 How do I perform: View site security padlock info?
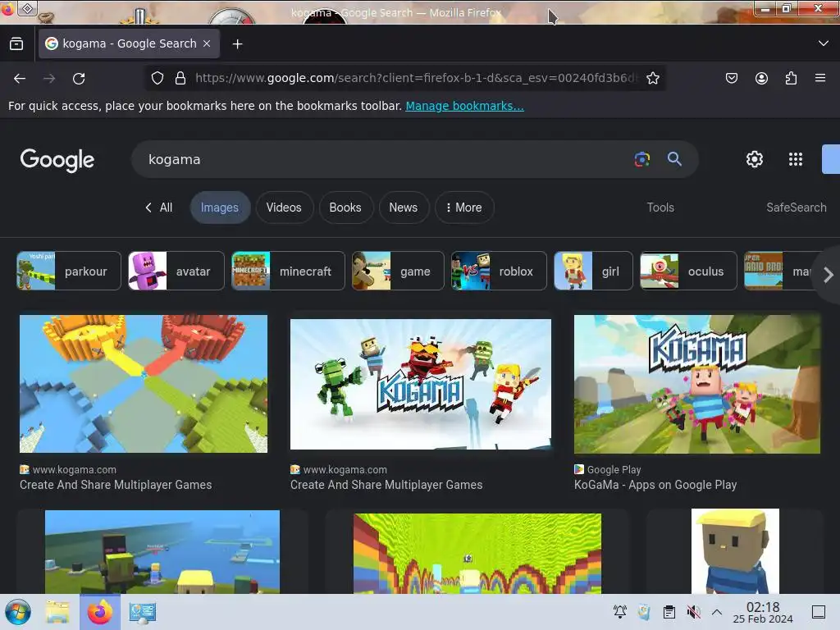180,78
